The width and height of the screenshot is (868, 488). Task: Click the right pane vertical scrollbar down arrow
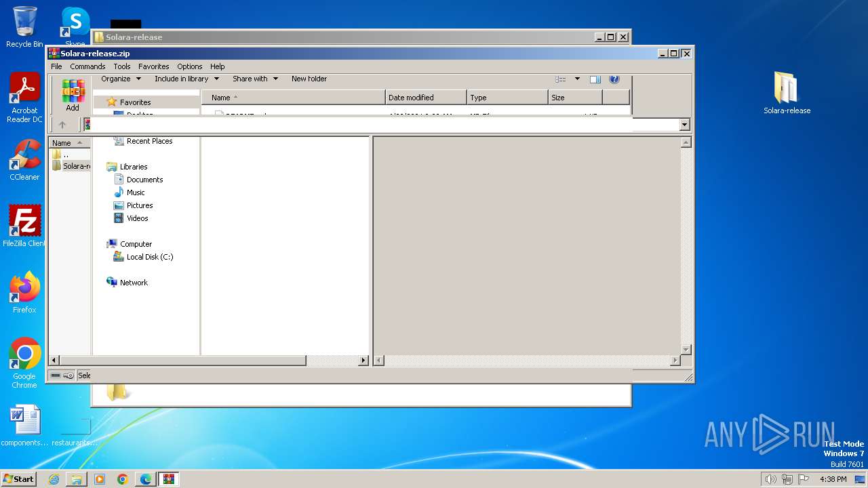tap(686, 350)
